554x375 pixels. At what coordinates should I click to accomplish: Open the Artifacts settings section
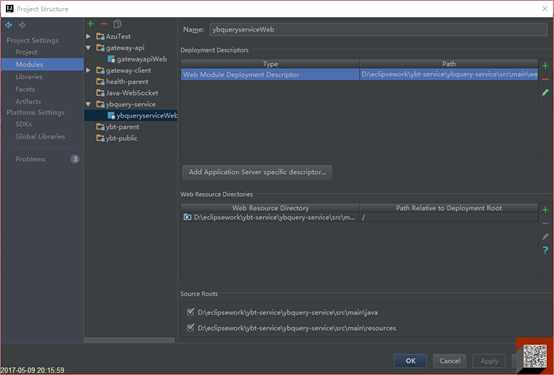28,101
